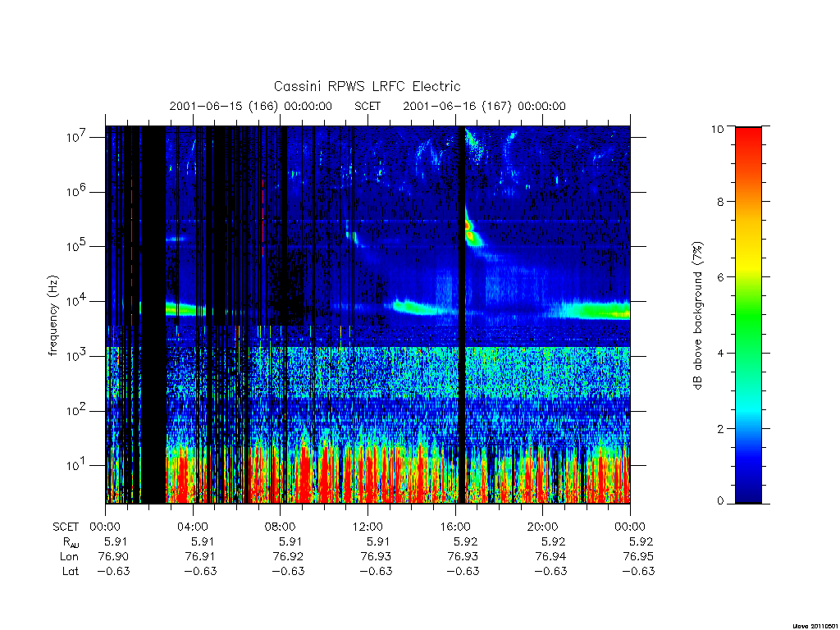Screen dimensions: 840x630
Task: Click the 'Cassini RPWS LRFC Electric' title
Action: coord(367,86)
